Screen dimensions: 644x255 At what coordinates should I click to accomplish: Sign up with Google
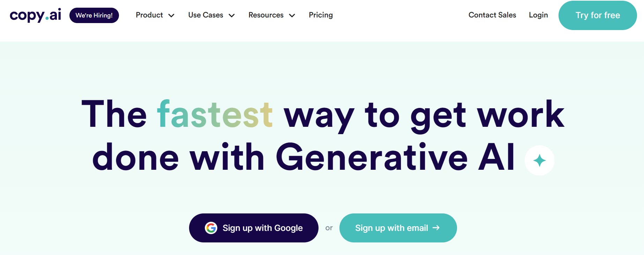click(254, 228)
